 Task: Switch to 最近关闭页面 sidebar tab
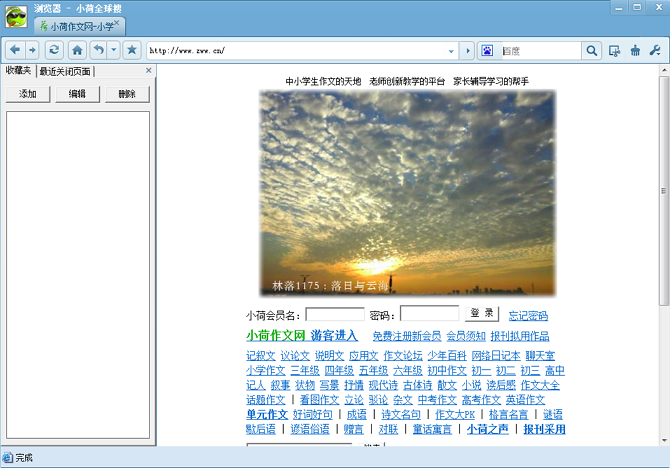pos(65,71)
